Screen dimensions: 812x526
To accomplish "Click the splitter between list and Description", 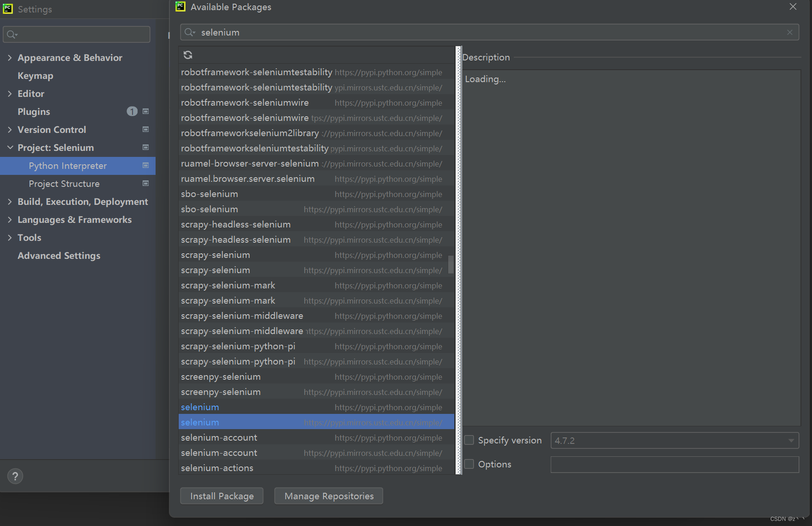I will [x=458, y=260].
